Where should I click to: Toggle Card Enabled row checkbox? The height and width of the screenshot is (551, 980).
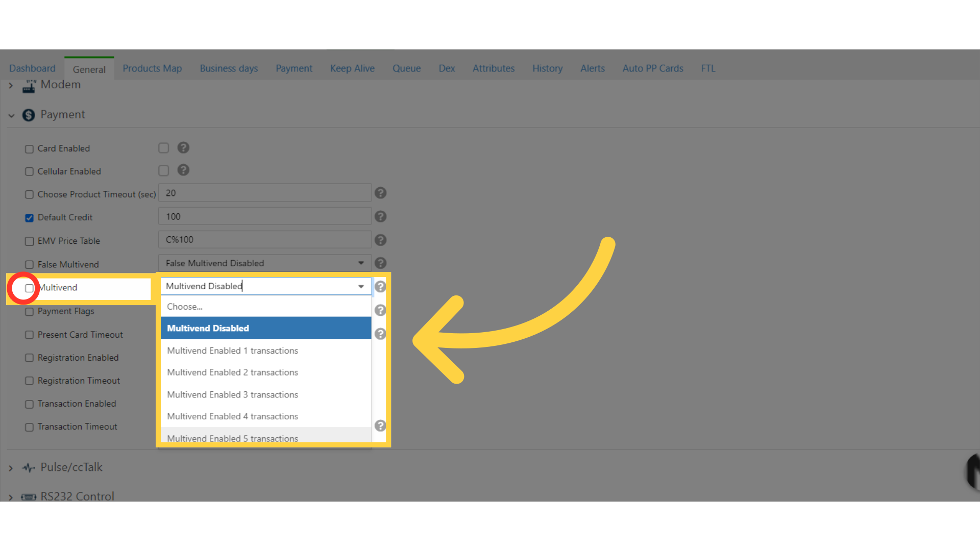(x=29, y=149)
